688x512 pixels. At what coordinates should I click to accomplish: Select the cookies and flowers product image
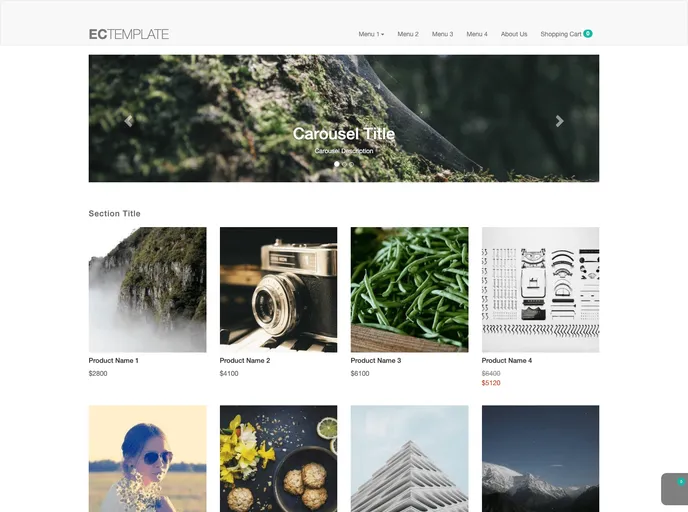(x=278, y=458)
